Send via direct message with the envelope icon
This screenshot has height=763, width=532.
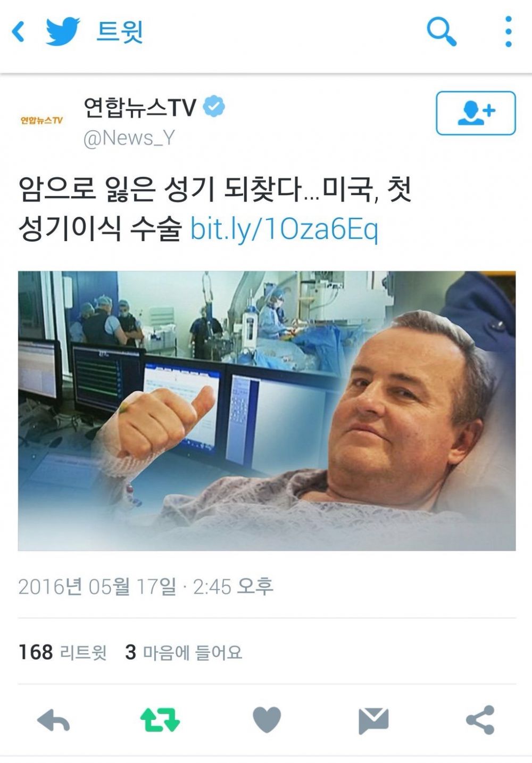pos(373,720)
